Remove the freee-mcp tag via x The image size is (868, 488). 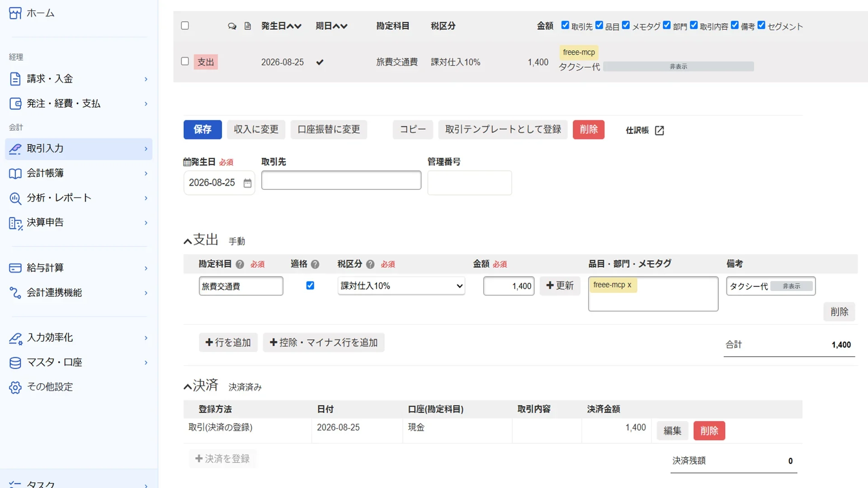coord(629,285)
